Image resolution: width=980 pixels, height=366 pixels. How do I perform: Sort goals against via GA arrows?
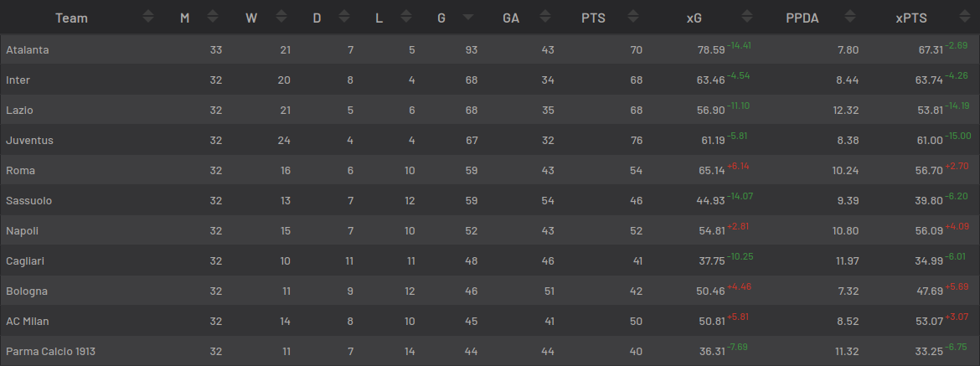coord(545,17)
